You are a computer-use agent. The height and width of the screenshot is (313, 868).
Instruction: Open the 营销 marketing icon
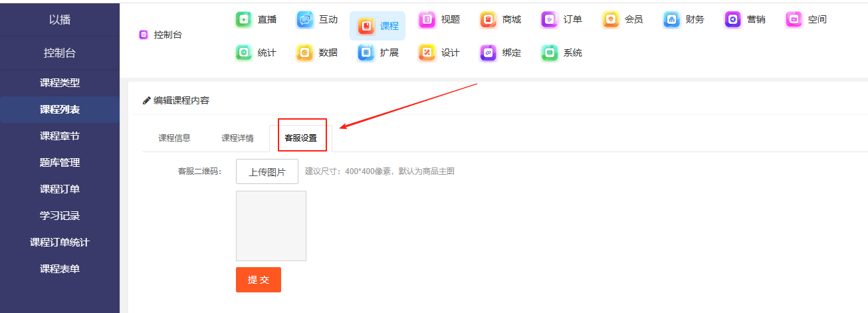pyautogui.click(x=733, y=20)
